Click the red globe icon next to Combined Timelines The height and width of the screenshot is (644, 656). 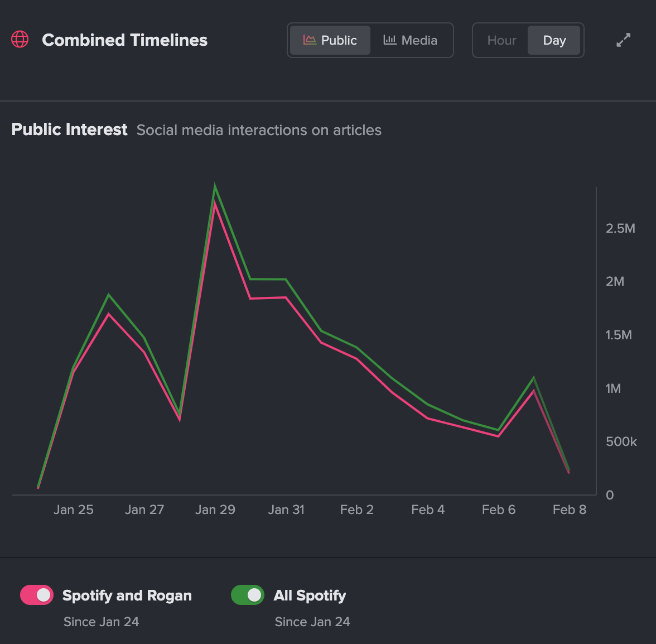click(20, 40)
